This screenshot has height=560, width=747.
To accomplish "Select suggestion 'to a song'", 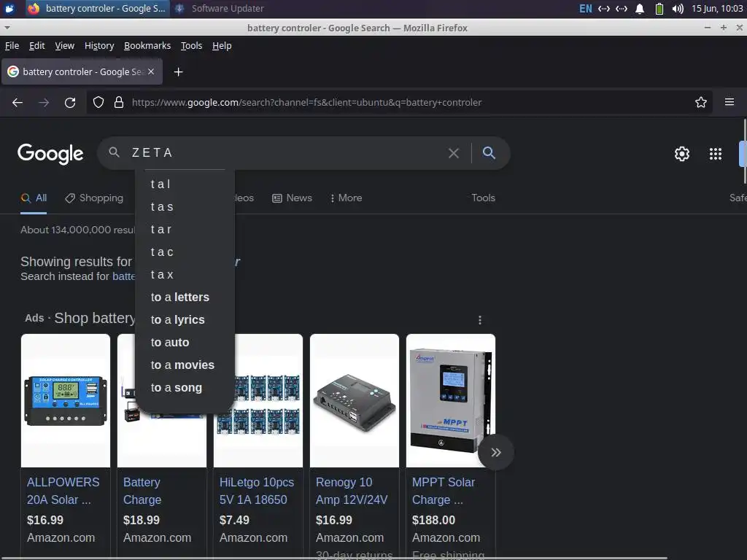I will pos(185,388).
